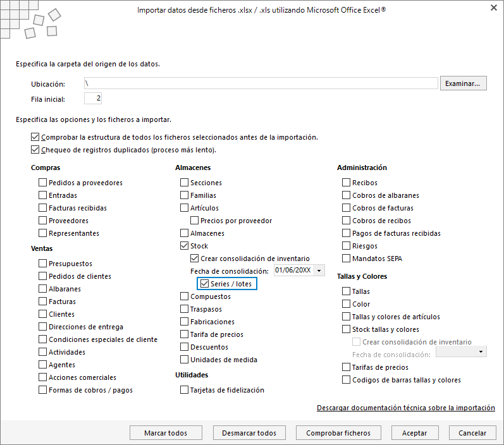The height and width of the screenshot is (445, 504).
Task: Tick Tarjetas de fidelización
Action: (x=185, y=390)
